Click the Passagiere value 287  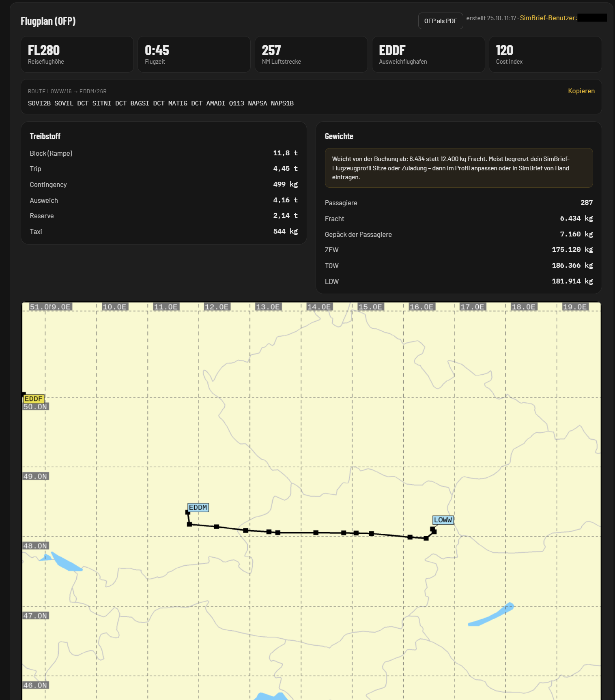[x=587, y=202]
